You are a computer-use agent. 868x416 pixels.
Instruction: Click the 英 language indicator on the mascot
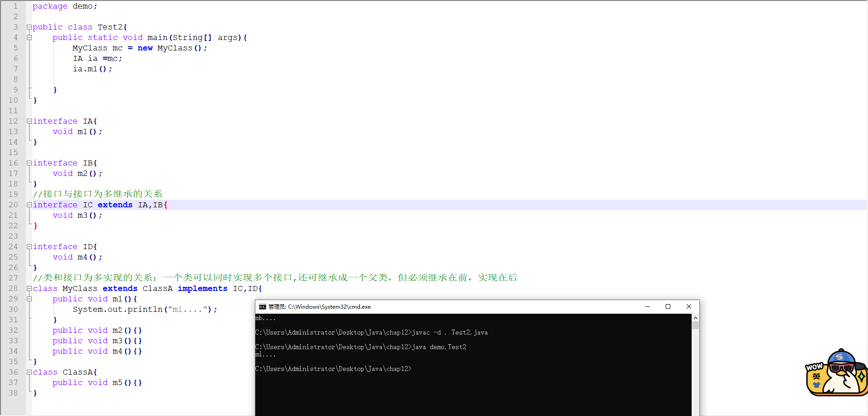[817, 376]
